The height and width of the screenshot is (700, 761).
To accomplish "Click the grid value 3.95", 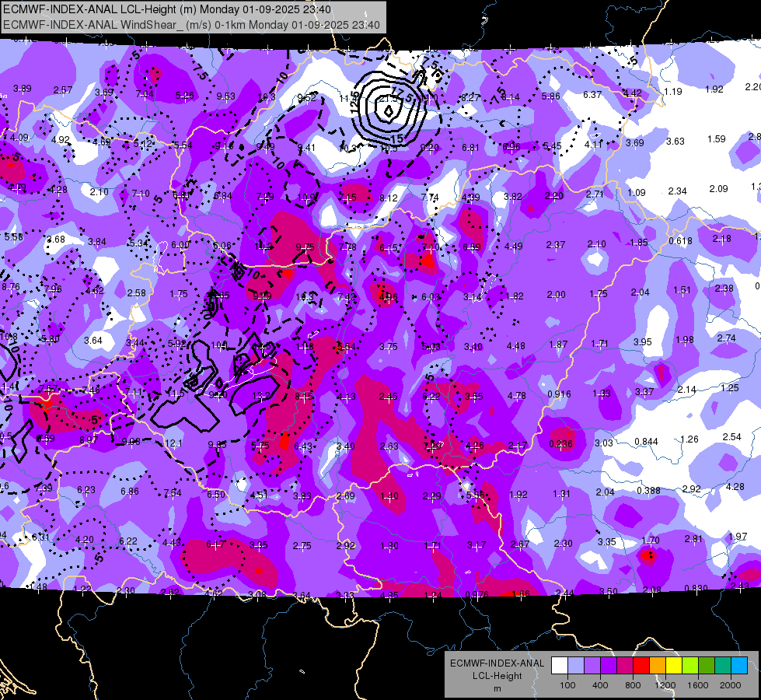I will point(643,342).
